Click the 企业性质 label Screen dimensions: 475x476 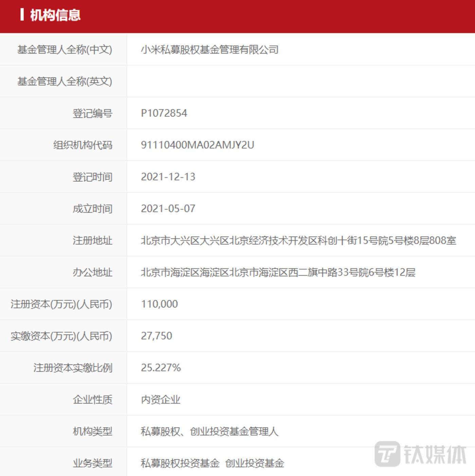(92, 400)
